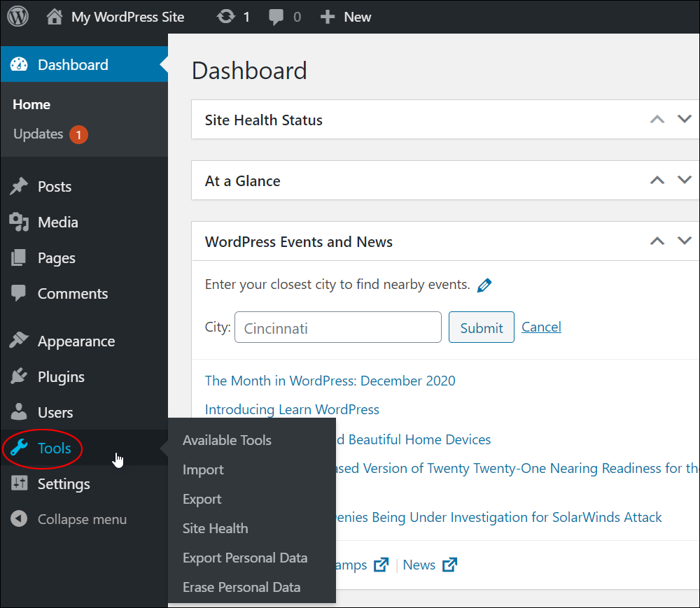Screen dimensions: 700x608
Task: Move WordPress Events and News panel down
Action: (x=685, y=241)
